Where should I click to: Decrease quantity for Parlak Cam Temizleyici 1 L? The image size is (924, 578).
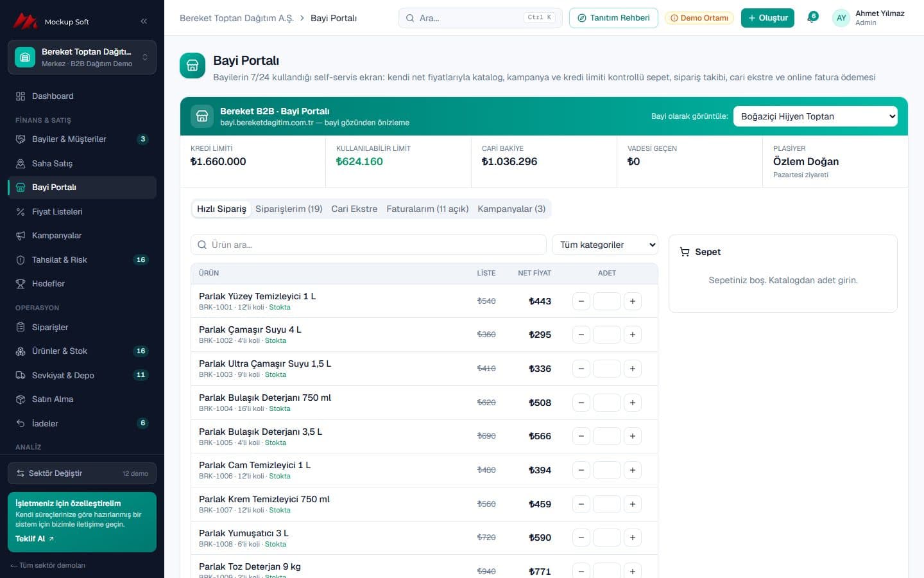click(581, 470)
